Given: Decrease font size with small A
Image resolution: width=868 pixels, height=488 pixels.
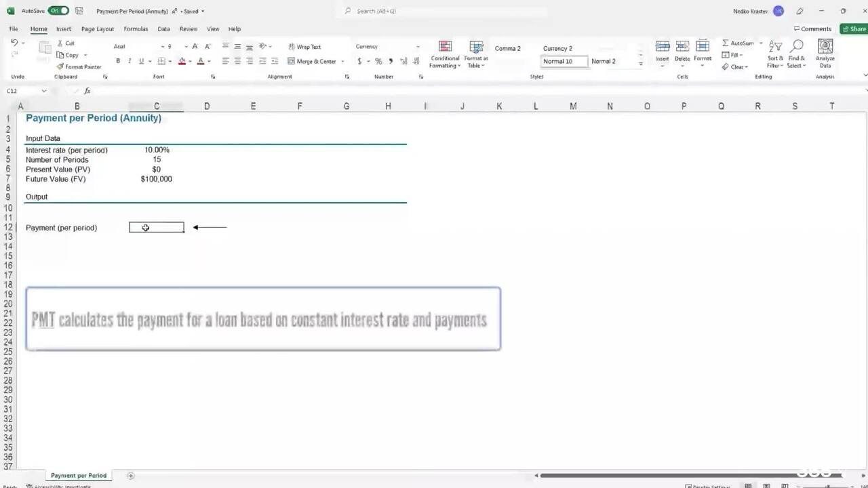Looking at the screenshot, I should click(206, 47).
